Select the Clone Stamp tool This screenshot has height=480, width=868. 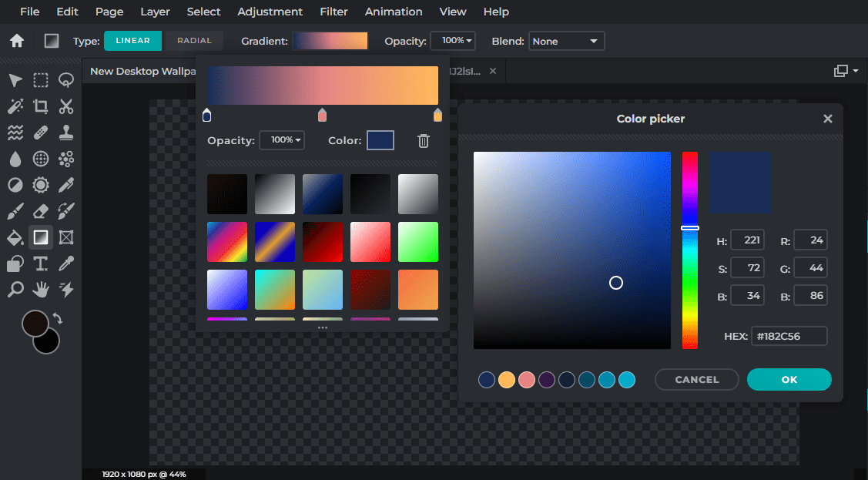(66, 133)
